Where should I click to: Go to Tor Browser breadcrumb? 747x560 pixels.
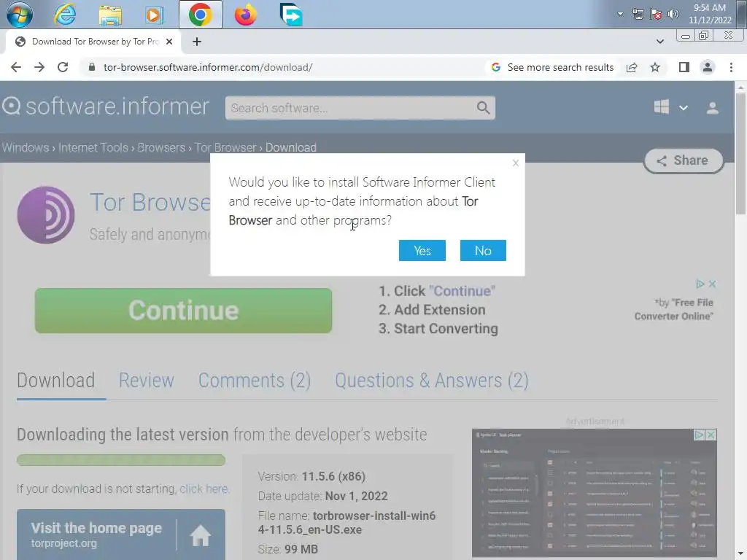coord(225,147)
